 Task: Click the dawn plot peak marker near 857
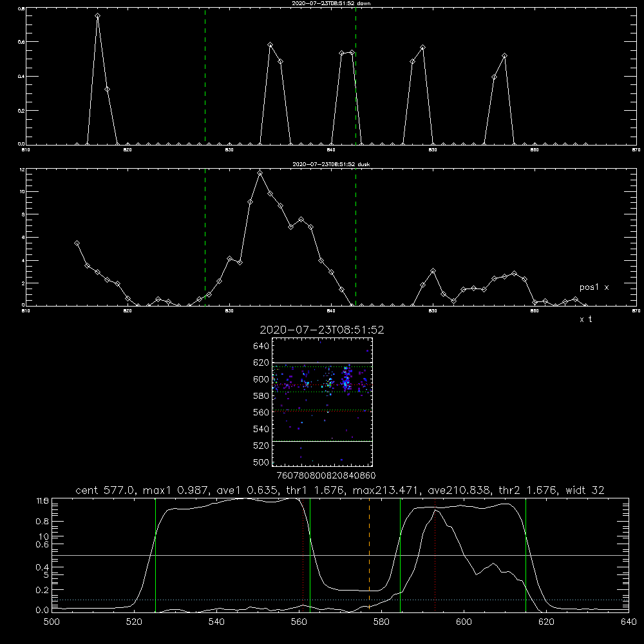point(504,56)
